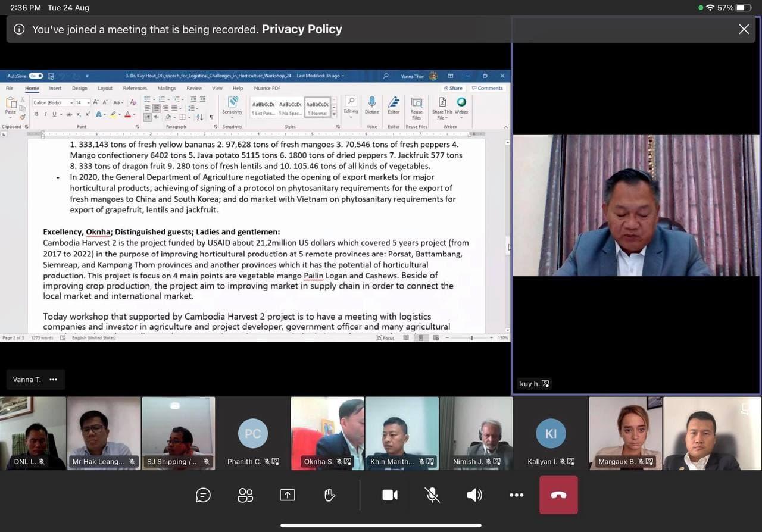Toggle Italic formatting
The height and width of the screenshot is (532, 762).
pyautogui.click(x=45, y=114)
